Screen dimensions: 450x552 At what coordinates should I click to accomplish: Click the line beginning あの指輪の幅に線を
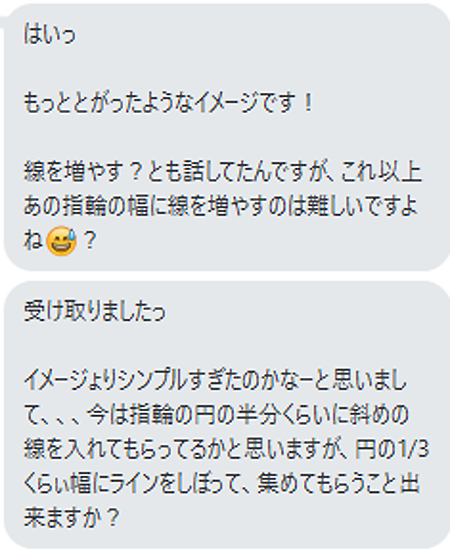pyautogui.click(x=220, y=207)
